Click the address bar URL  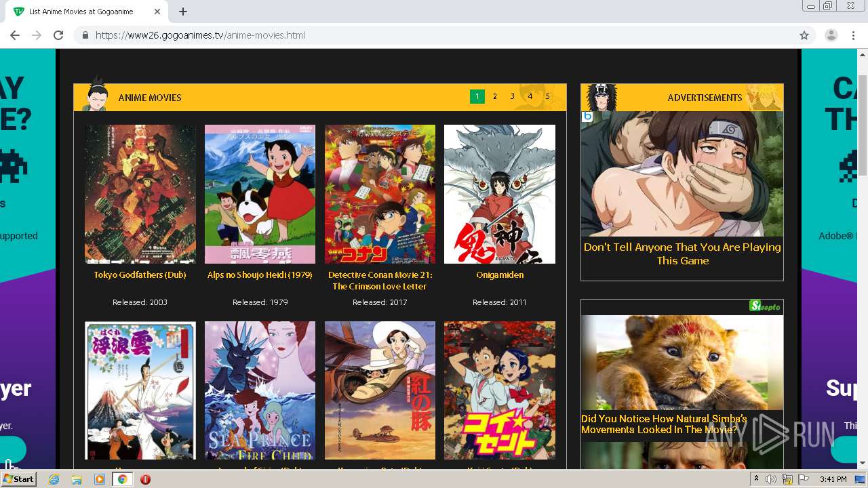coord(200,35)
